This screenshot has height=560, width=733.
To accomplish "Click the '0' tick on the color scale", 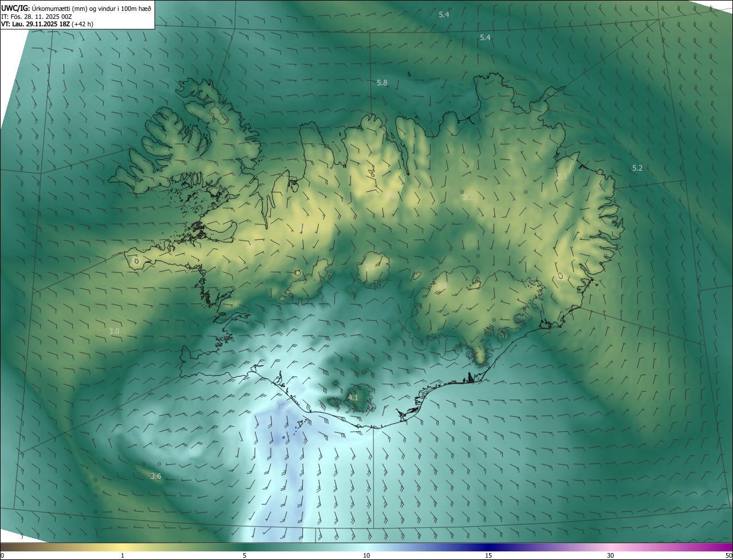I will [x=2, y=556].
